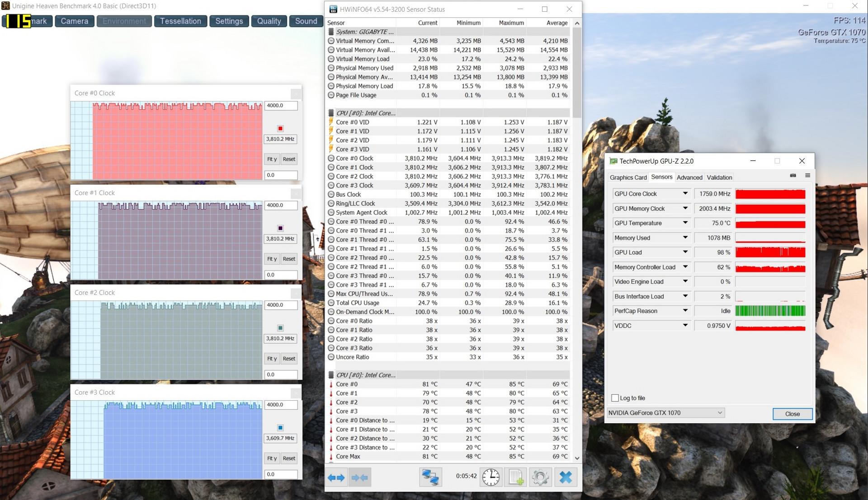Open the Tessellation menu in Heaven Benchmark

pos(180,21)
